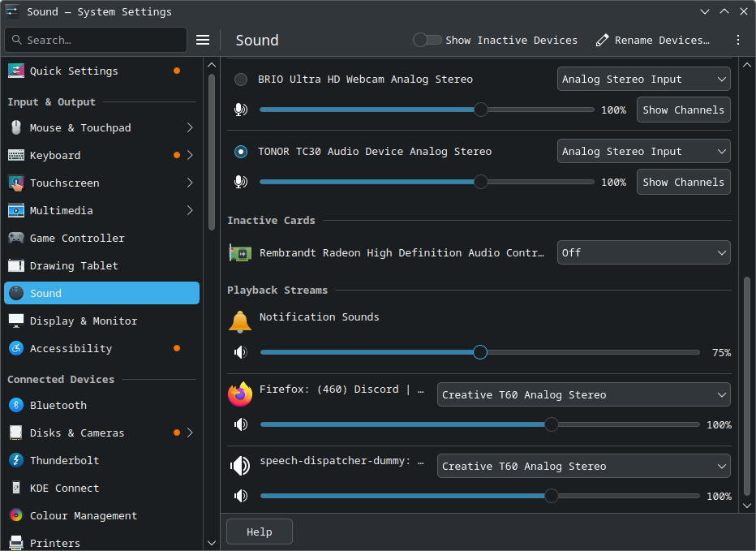The image size is (756, 551).
Task: Expand Mouse & Touchpad chevron
Action: (x=190, y=127)
